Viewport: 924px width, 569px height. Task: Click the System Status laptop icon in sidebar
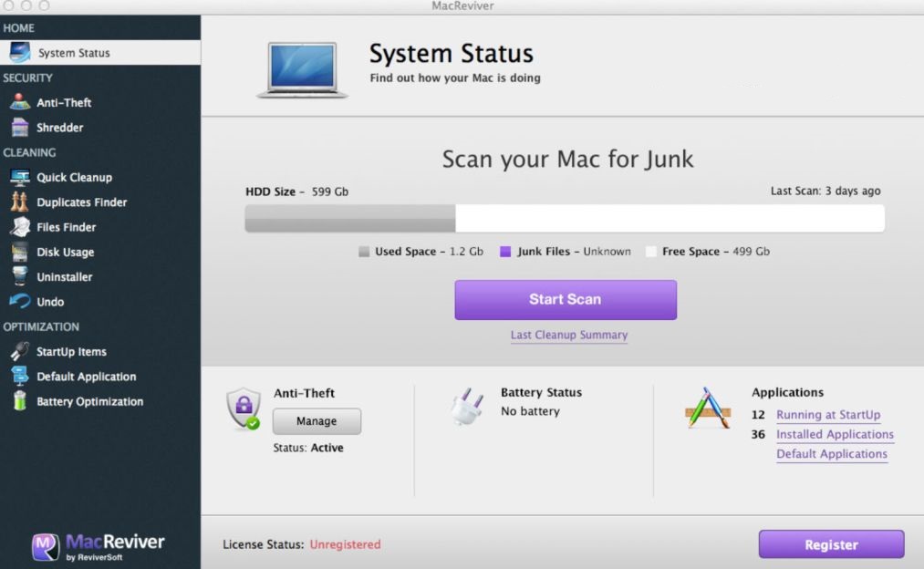click(x=19, y=52)
